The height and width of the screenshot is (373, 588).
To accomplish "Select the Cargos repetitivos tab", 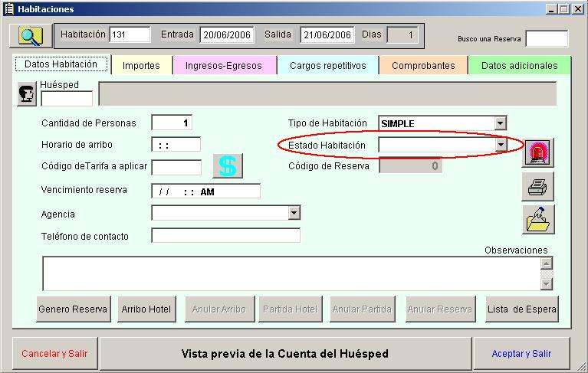I will (327, 66).
